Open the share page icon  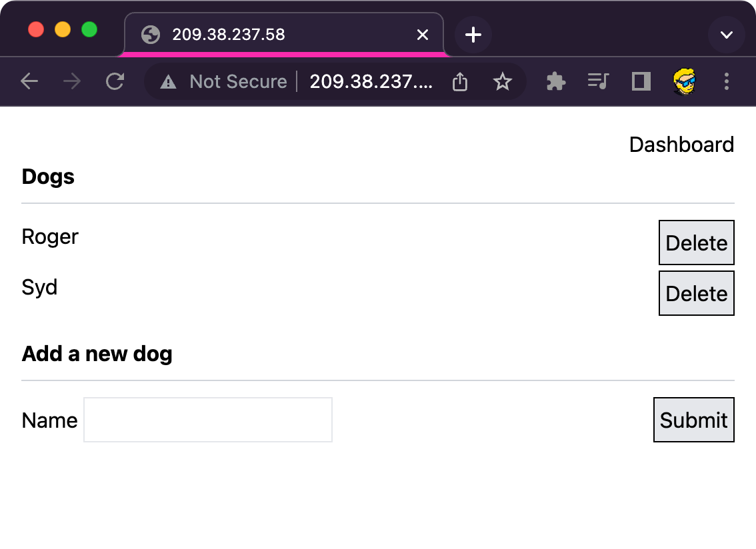(x=460, y=82)
